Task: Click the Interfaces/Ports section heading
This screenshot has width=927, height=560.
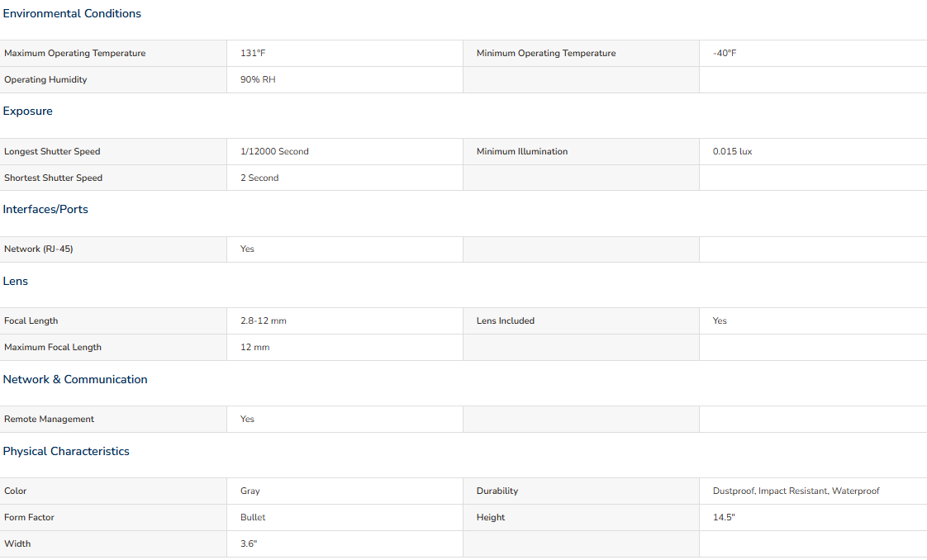Action: pos(45,209)
